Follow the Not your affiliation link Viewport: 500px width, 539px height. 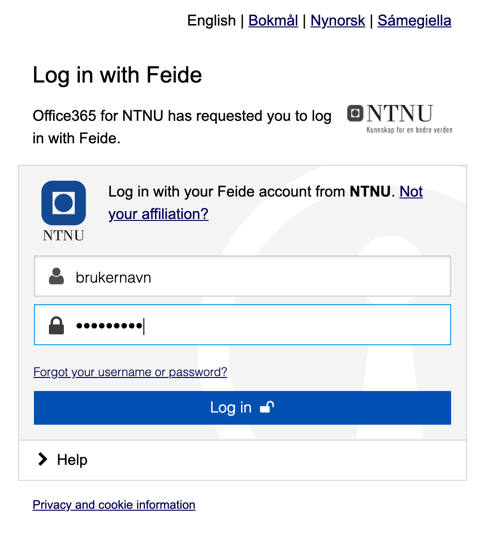pyautogui.click(x=265, y=203)
